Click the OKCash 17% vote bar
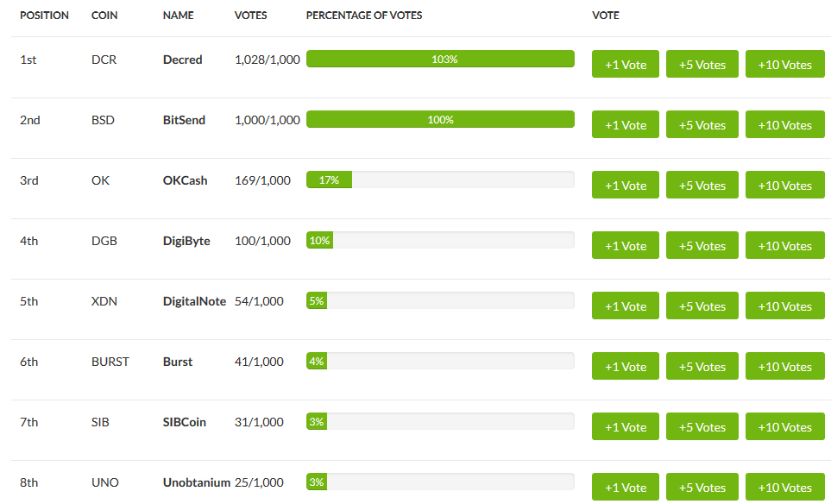 (440, 180)
